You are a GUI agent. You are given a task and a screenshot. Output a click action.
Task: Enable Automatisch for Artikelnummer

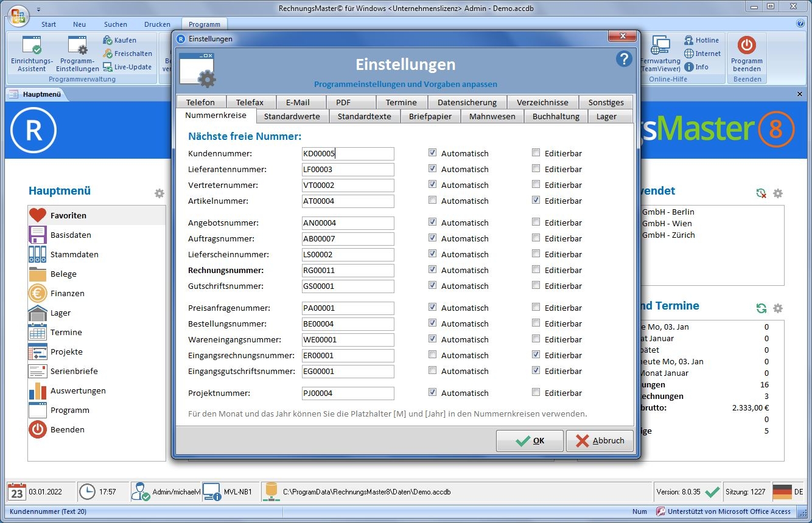pyautogui.click(x=432, y=201)
